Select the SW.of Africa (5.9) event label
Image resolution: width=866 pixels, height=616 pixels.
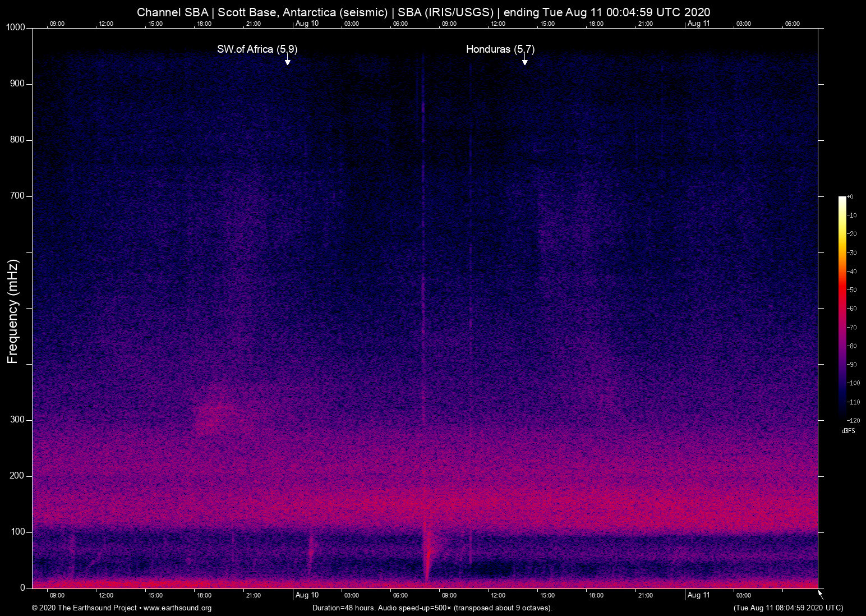257,49
